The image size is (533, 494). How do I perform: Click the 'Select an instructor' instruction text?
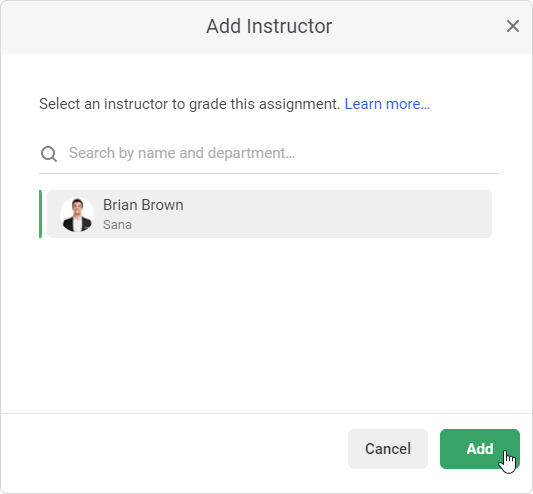click(x=189, y=104)
